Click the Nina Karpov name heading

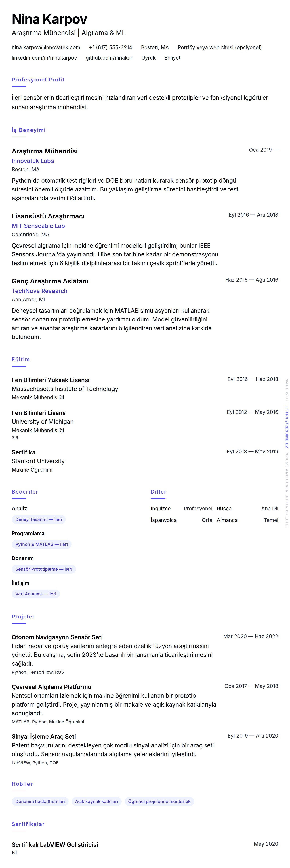point(49,19)
